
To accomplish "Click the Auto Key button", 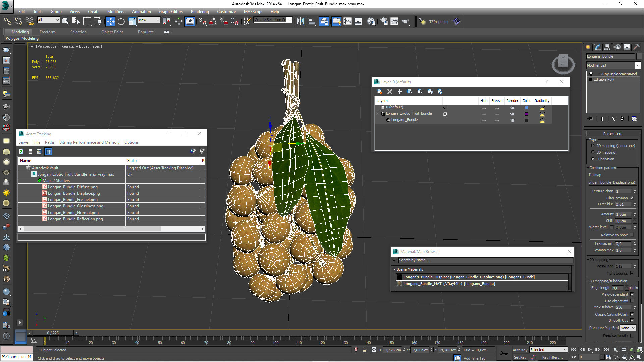I will click(520, 350).
